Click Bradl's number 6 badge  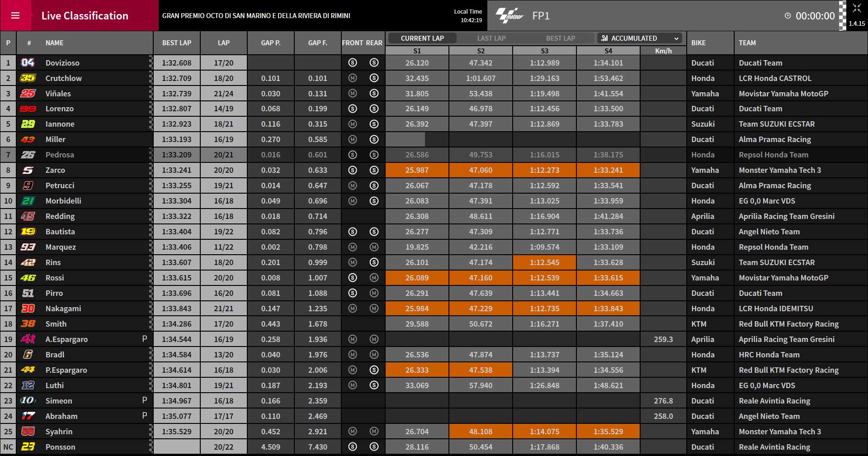pos(28,355)
